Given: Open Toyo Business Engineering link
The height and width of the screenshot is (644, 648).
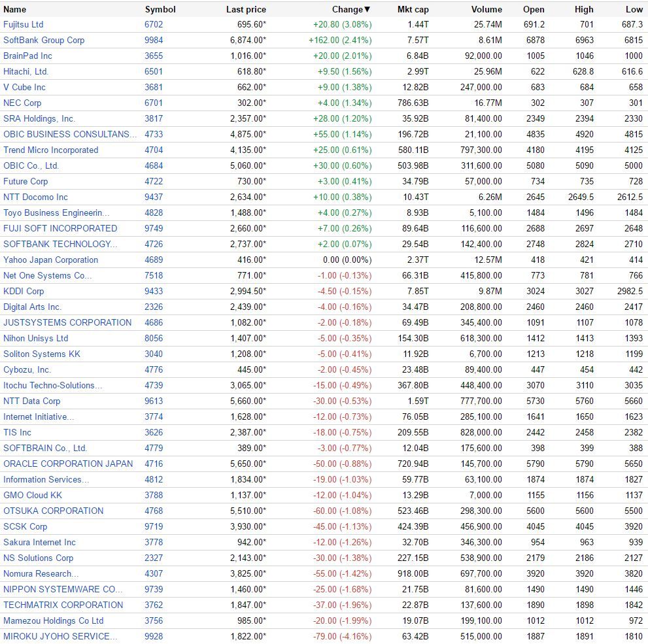Looking at the screenshot, I should (x=57, y=212).
